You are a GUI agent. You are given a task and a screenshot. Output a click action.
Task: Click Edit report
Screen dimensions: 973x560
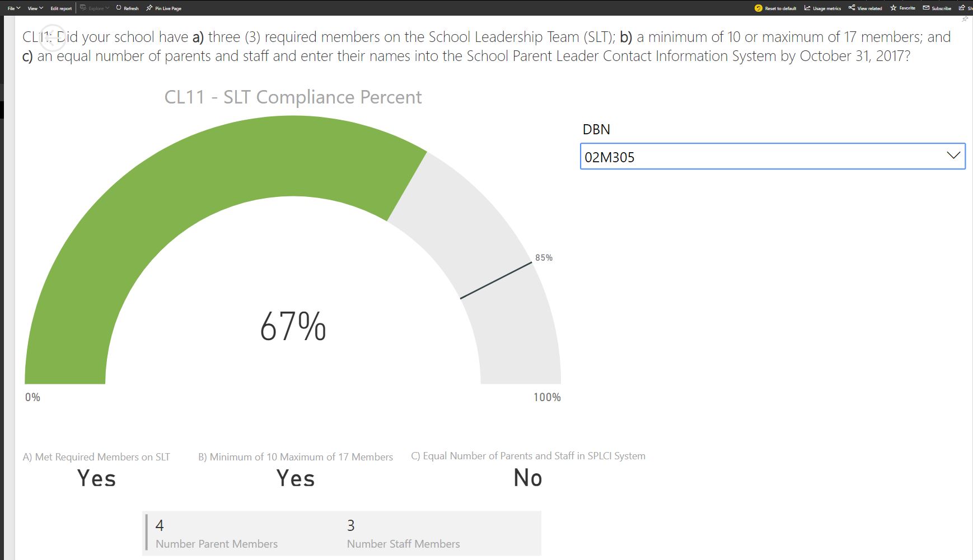(x=61, y=8)
